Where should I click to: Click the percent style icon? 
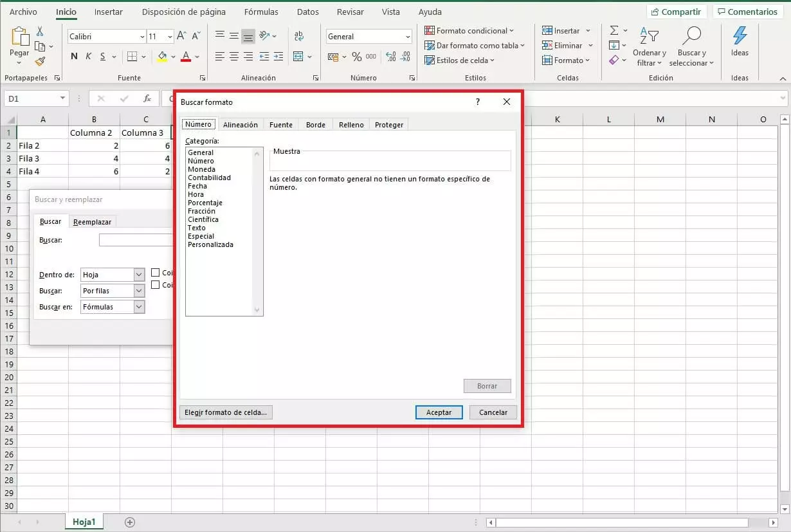click(x=356, y=57)
